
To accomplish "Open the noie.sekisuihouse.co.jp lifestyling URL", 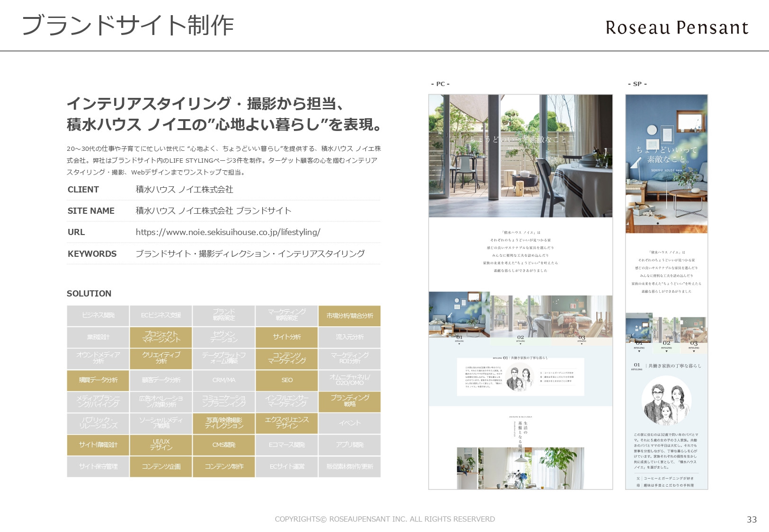I will tap(228, 232).
